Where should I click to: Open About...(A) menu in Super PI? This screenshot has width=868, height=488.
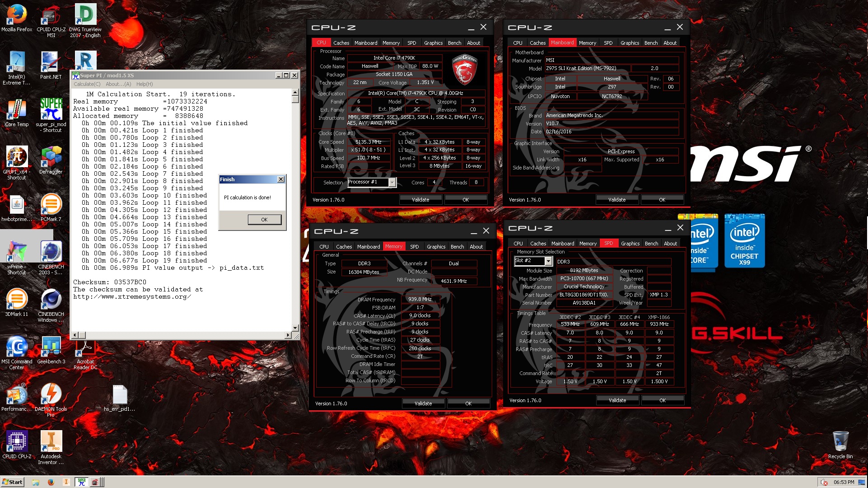click(x=118, y=84)
